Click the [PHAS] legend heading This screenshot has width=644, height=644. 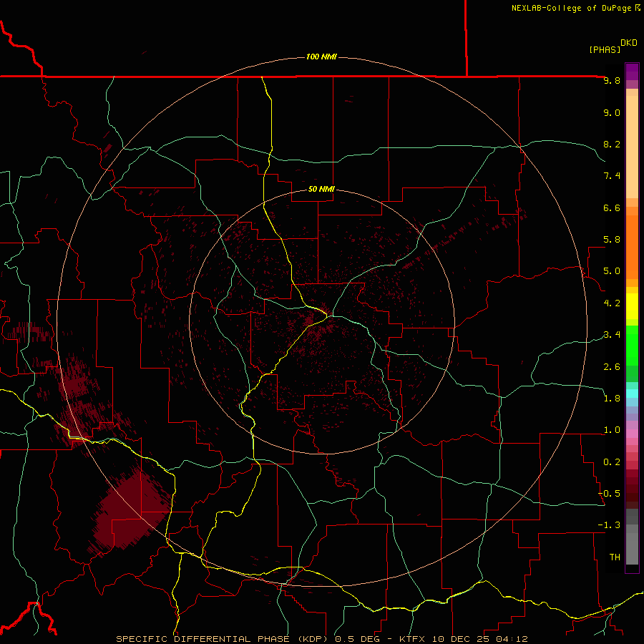tap(605, 49)
